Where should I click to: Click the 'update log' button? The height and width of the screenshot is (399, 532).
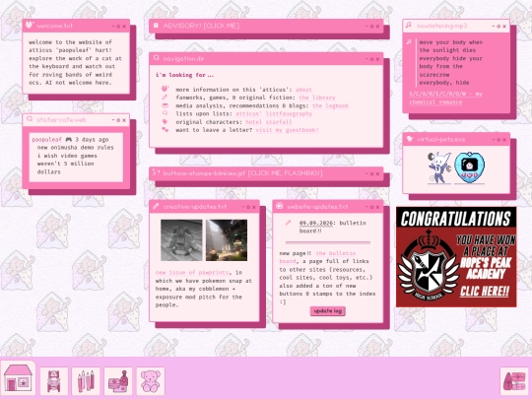(x=328, y=311)
